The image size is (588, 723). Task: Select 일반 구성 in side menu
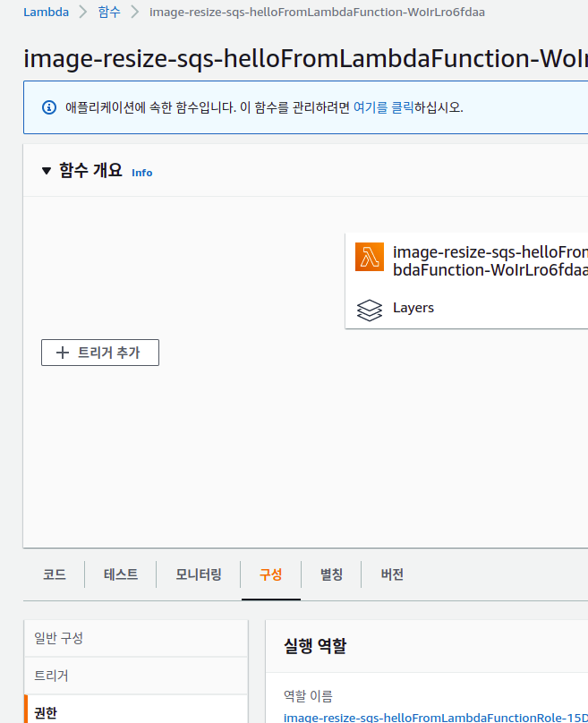point(136,639)
